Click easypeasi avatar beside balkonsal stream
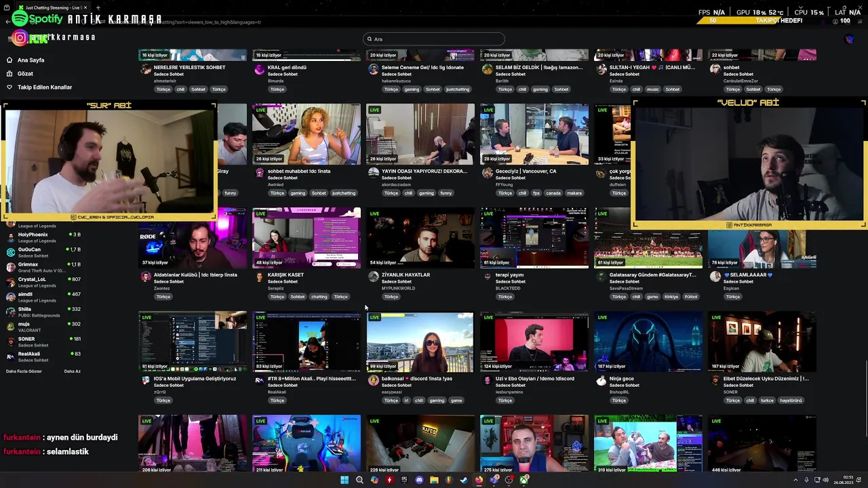Screen dimensions: 868x488 373,380
